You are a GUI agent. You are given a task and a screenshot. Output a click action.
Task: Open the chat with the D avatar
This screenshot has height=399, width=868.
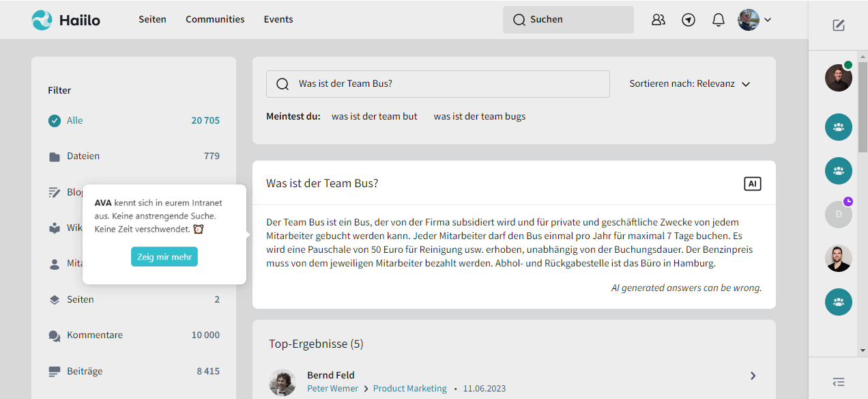[x=839, y=215]
